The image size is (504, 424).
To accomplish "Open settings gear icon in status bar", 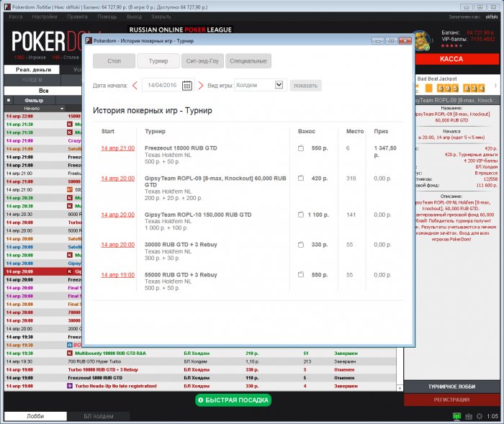I will [x=480, y=416].
